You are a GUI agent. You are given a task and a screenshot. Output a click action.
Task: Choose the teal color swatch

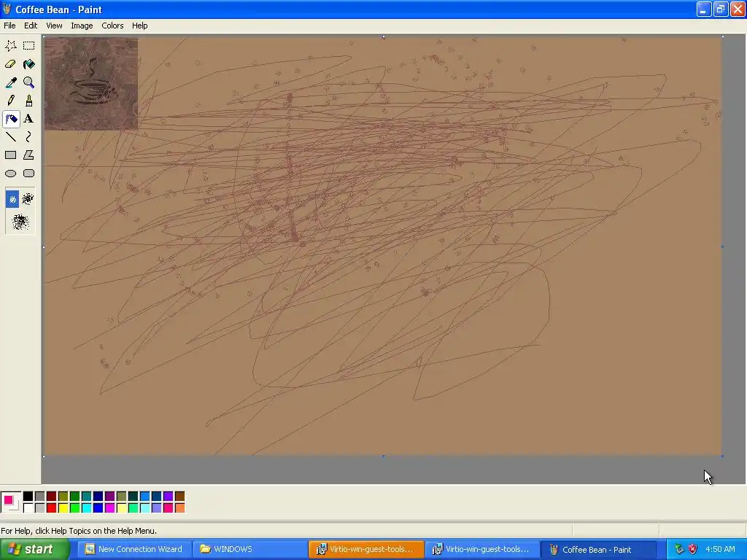click(86, 496)
